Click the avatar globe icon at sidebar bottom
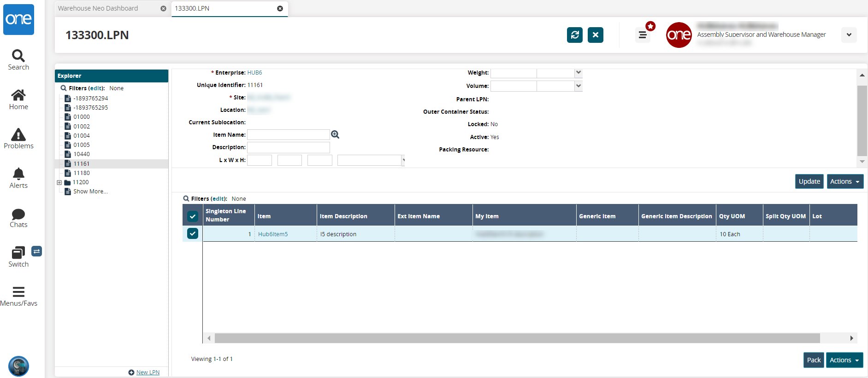Viewport: 868px width, 378px height. pos(18,366)
